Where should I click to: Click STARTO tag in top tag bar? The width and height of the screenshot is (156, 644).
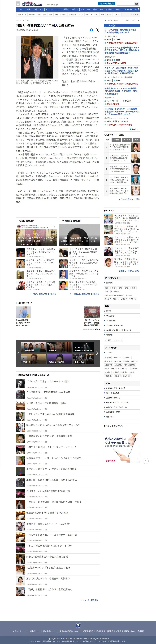tap(63, 14)
